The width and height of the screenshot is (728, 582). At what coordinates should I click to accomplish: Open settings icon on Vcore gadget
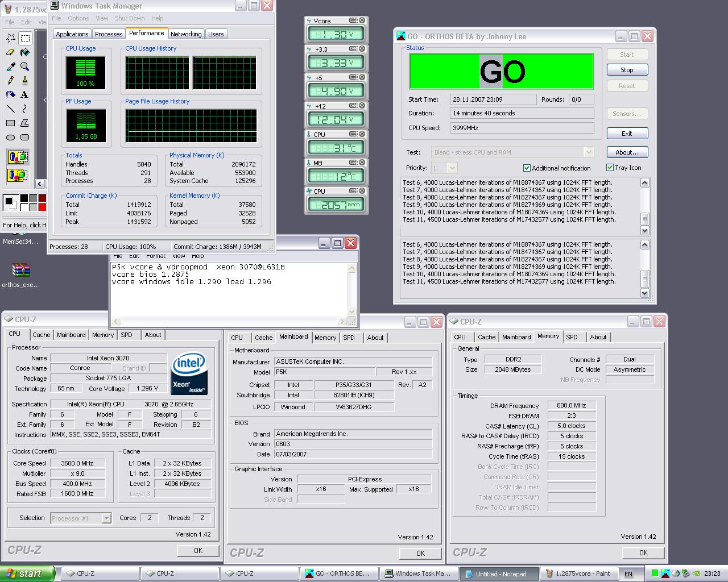[x=353, y=20]
